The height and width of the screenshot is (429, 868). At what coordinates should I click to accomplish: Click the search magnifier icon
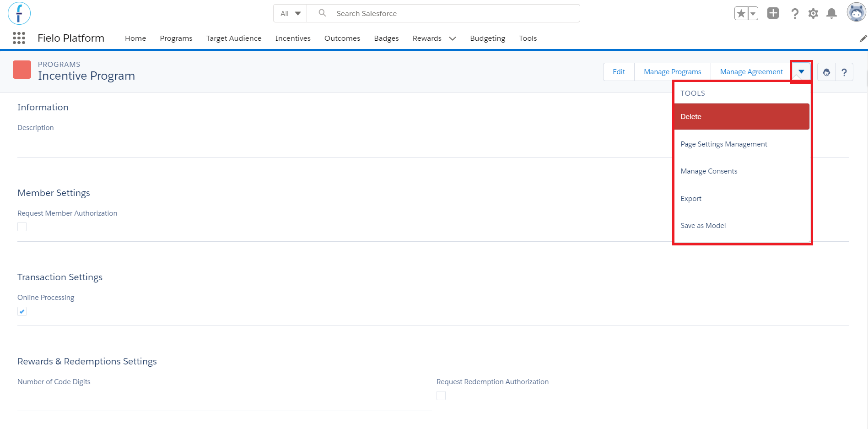click(322, 13)
